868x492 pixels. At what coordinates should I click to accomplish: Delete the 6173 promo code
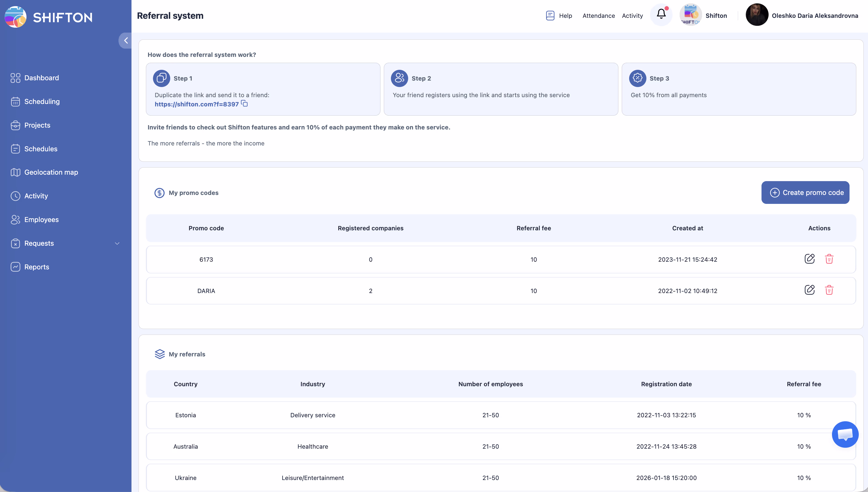(x=829, y=259)
